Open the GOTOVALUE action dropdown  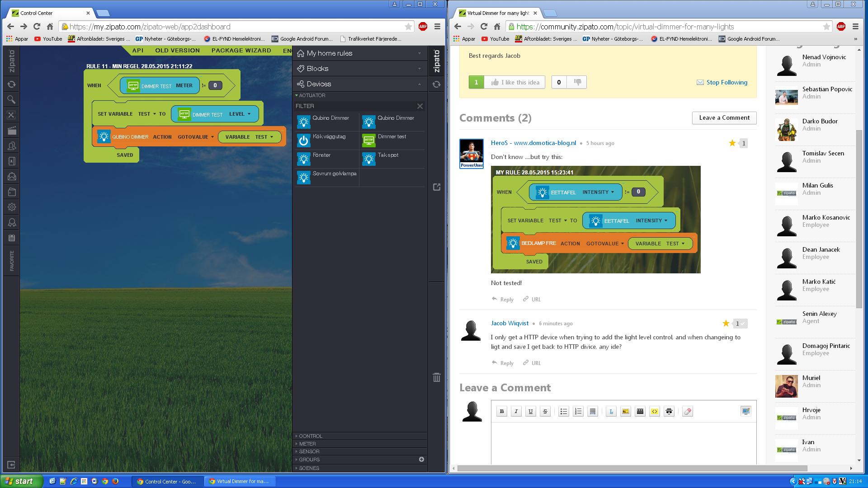coord(196,137)
